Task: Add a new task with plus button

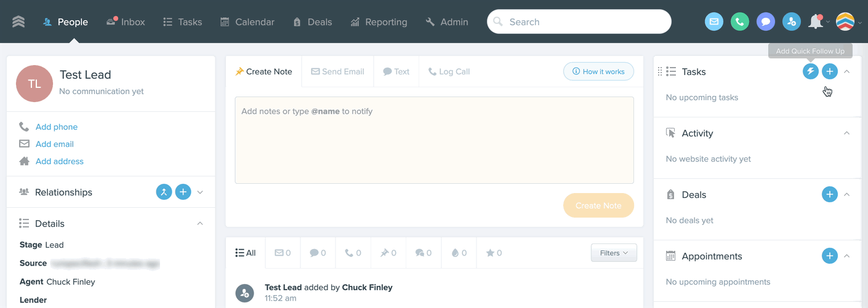Action: pos(830,71)
